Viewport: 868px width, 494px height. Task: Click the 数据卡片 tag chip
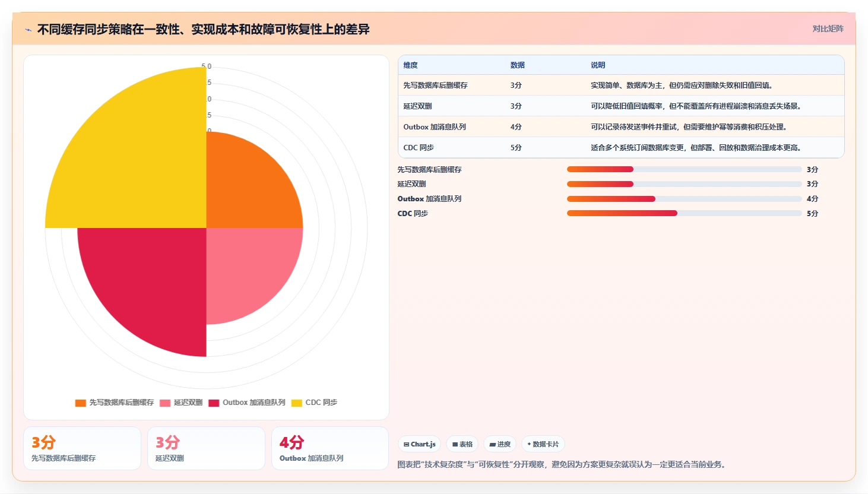[543, 444]
